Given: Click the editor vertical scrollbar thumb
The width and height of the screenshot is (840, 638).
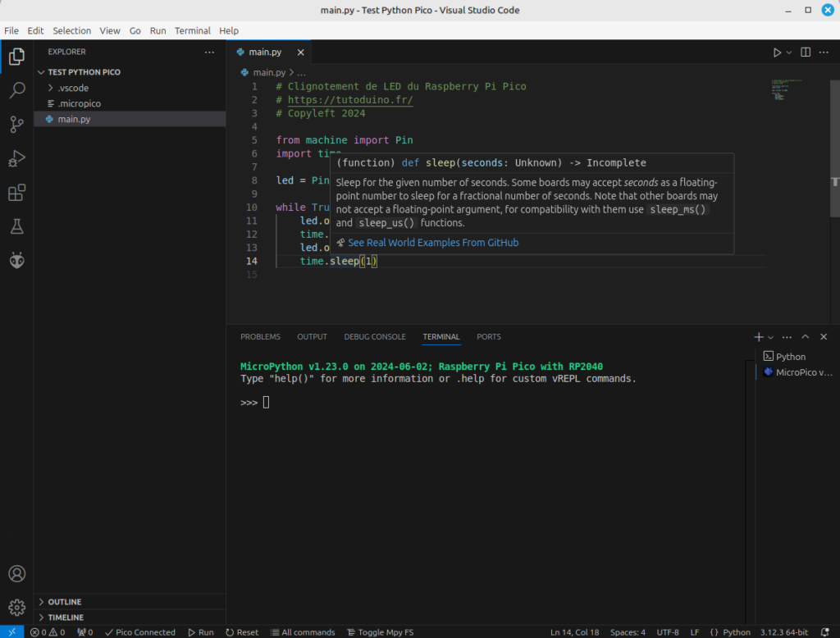Looking at the screenshot, I should pos(834,148).
